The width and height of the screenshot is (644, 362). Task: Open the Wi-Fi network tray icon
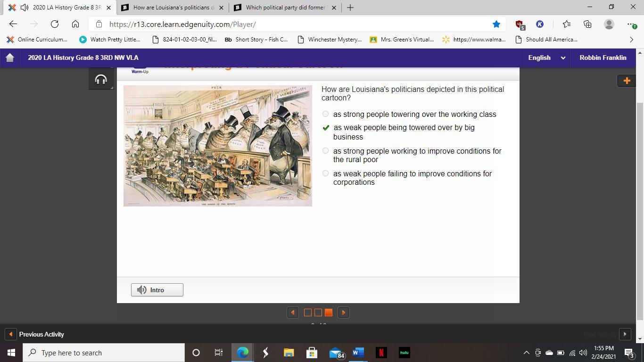coord(572,353)
